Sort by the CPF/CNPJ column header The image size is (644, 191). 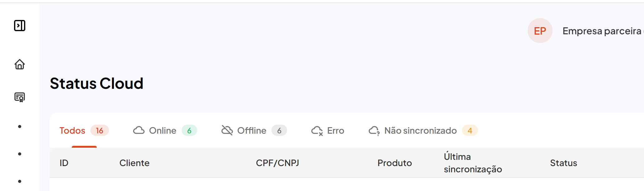click(277, 163)
